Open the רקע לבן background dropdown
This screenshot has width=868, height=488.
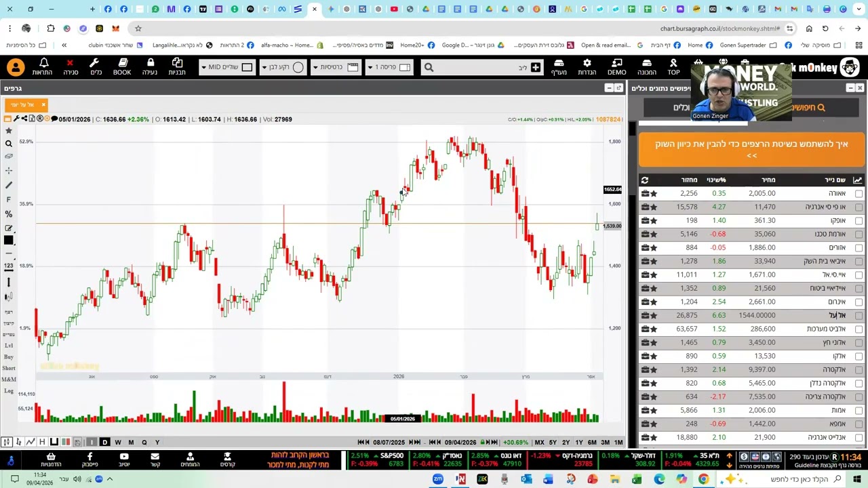click(283, 67)
